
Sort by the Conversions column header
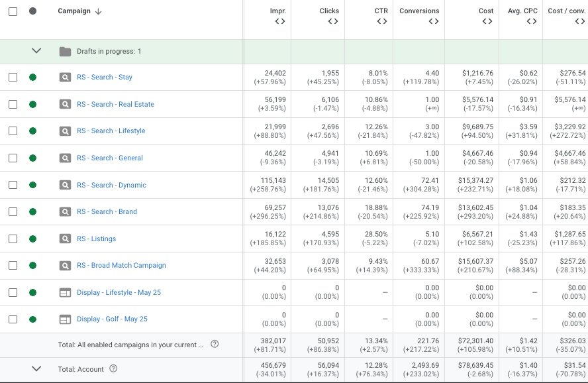click(419, 11)
